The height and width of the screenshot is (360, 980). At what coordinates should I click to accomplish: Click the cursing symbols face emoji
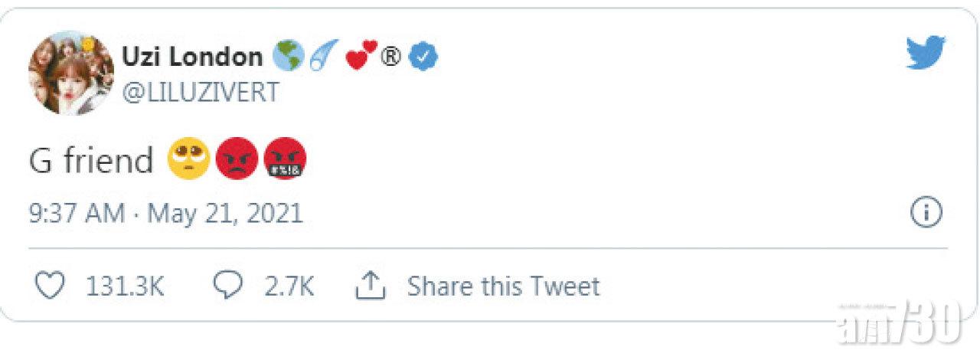[285, 161]
